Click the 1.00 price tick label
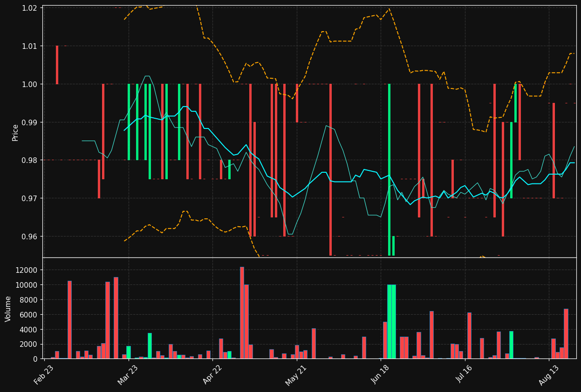Viewport: 581px width, 392px height. (30, 84)
